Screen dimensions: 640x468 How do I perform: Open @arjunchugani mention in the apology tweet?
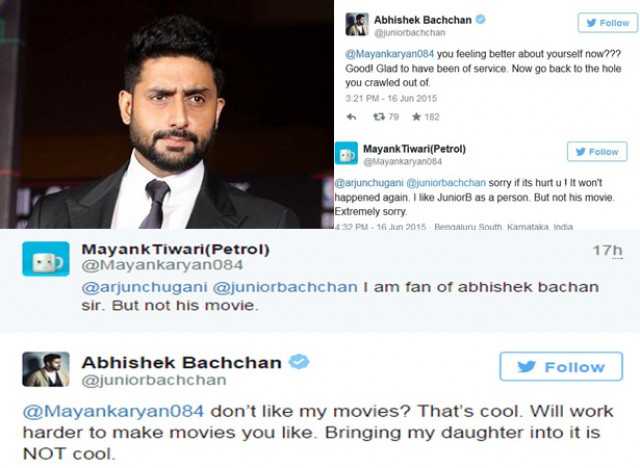(x=369, y=183)
